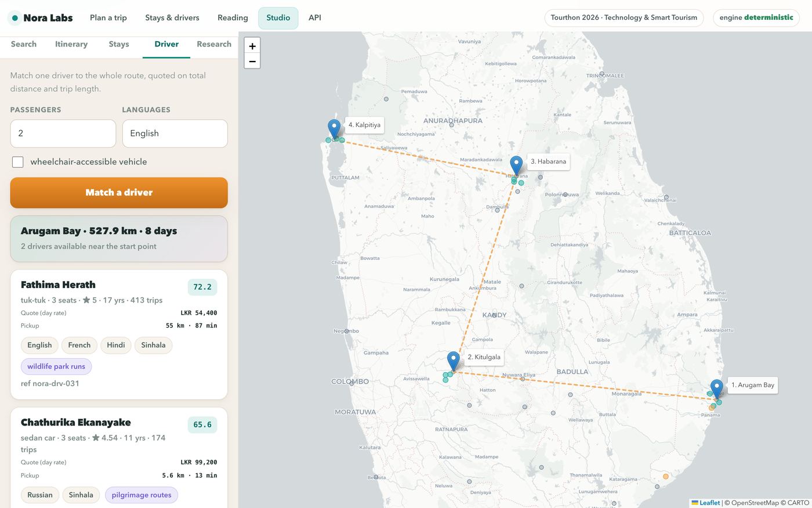Zoom out the map with minus button
The width and height of the screenshot is (812, 508).
pyautogui.click(x=252, y=61)
